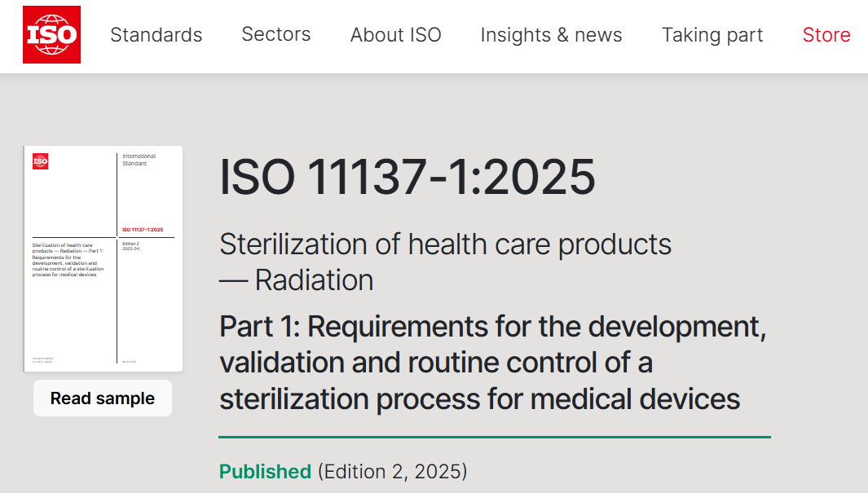Click the small ISO logo on the cover
Viewport: 868px width, 493px height.
pyautogui.click(x=41, y=161)
